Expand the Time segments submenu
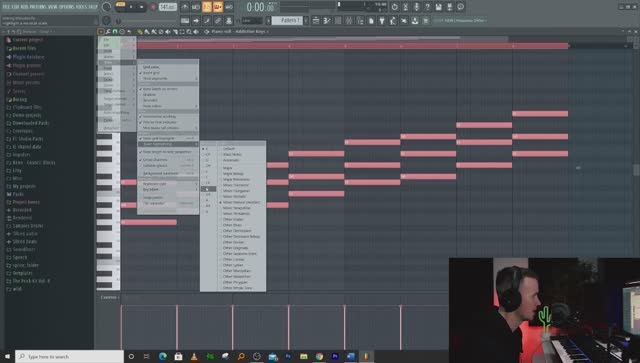Image resolution: width=640 pixels, height=363 pixels. click(x=168, y=78)
